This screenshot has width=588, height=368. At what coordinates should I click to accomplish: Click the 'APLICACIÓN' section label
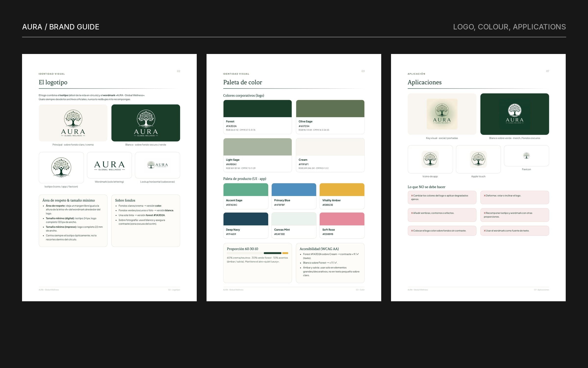point(416,74)
